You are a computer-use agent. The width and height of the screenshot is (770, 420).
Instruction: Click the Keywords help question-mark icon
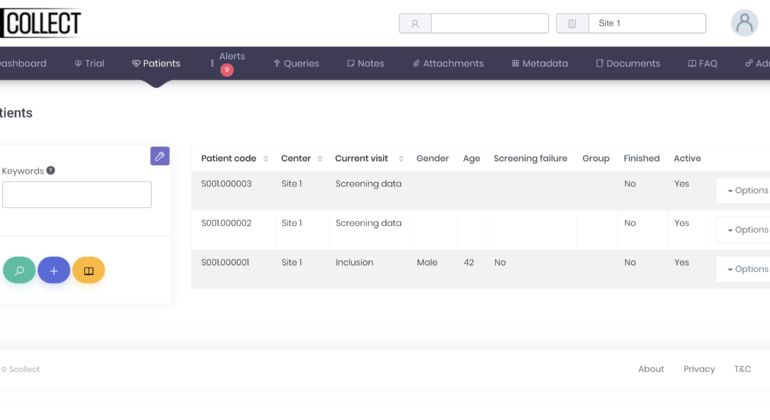[x=51, y=171]
